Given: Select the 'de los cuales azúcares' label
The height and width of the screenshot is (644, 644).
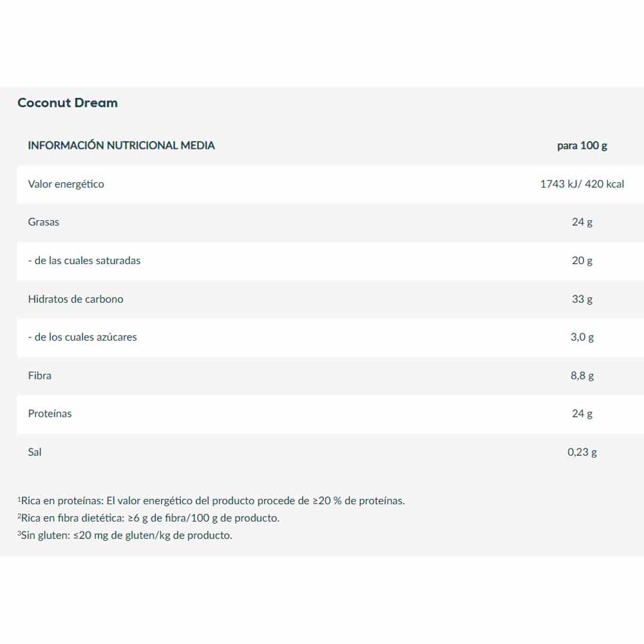Looking at the screenshot, I should 82,337.
